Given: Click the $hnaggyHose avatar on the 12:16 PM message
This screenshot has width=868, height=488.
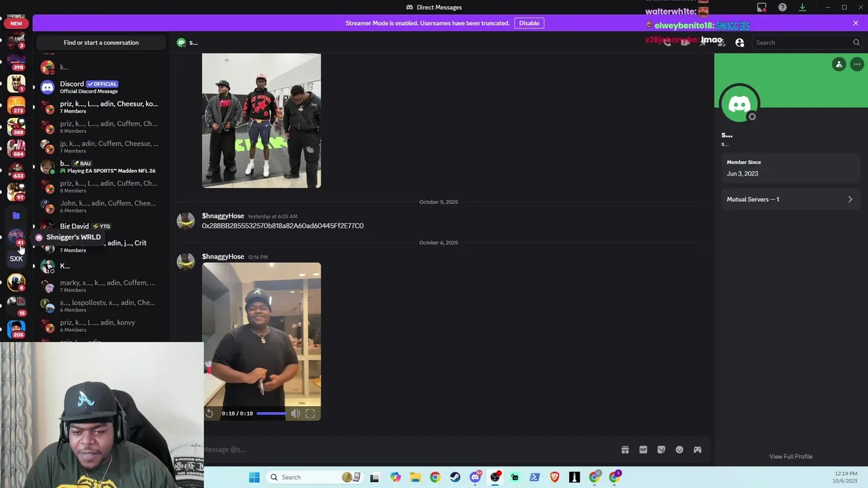Looking at the screenshot, I should (186, 262).
